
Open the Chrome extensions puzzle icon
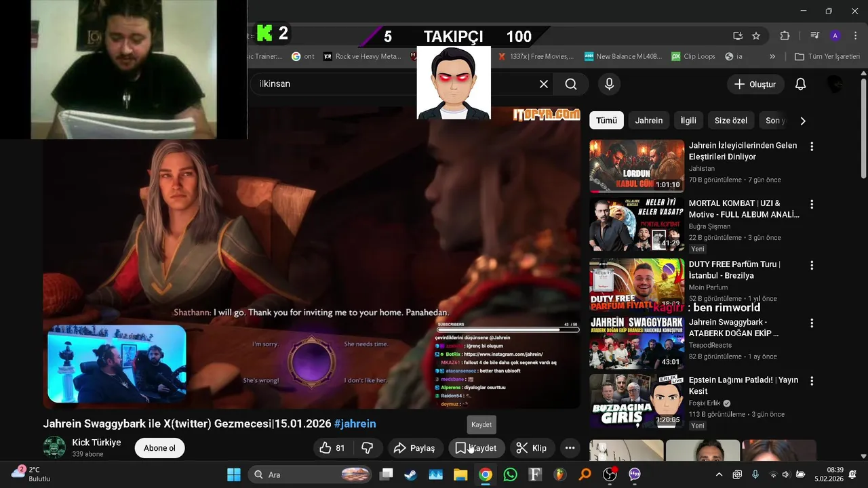(785, 36)
